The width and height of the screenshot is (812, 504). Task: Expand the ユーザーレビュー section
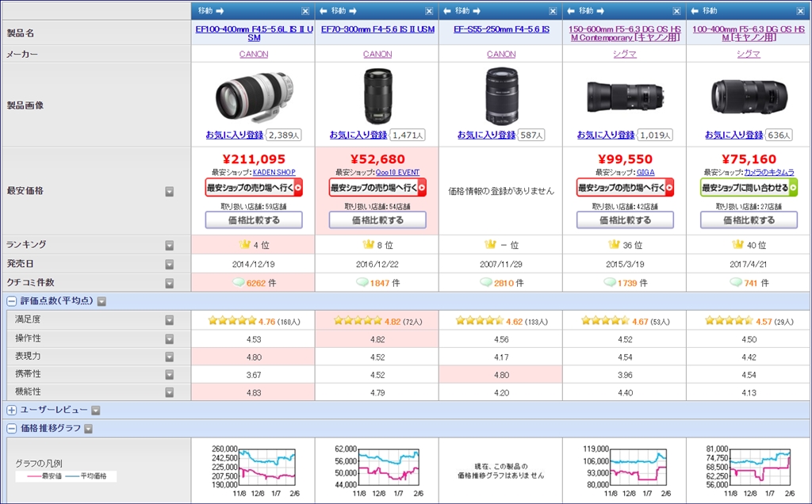(x=11, y=410)
